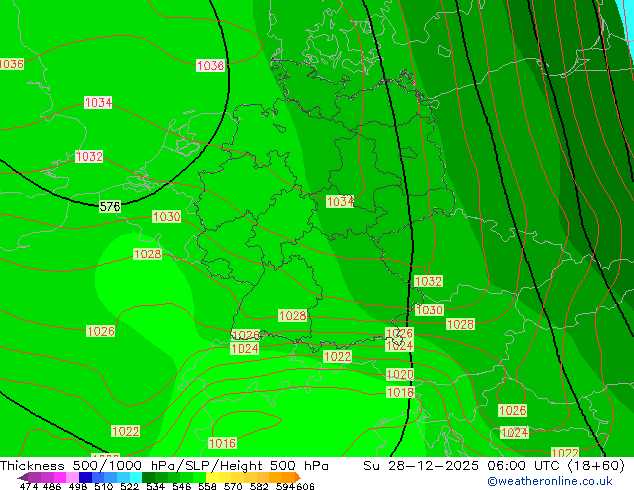Click the black 576 height contour label
This screenshot has height=490, width=634.
(110, 207)
